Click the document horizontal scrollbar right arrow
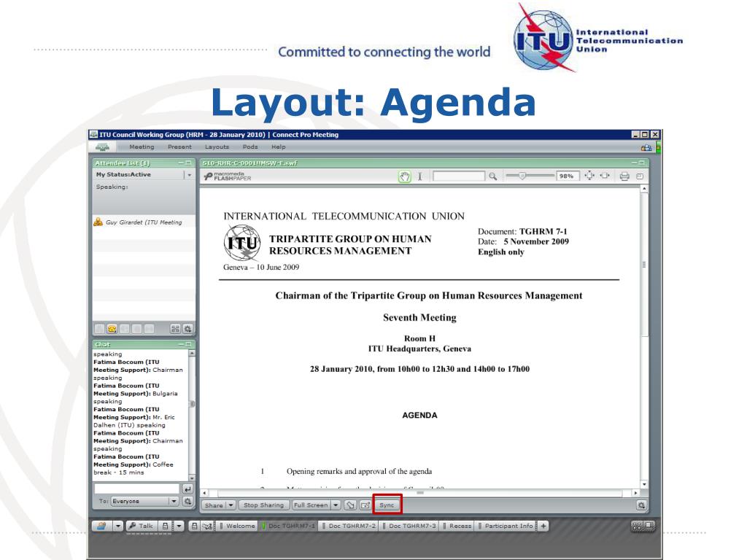Viewport: 747px width, 560px height. 635,493
